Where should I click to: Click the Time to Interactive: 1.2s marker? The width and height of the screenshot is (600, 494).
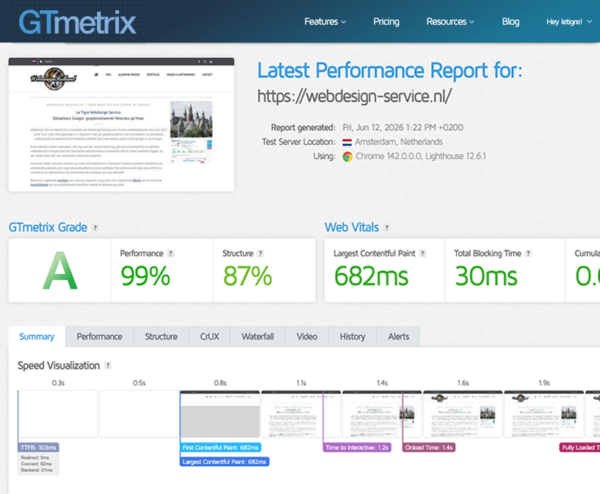[357, 447]
